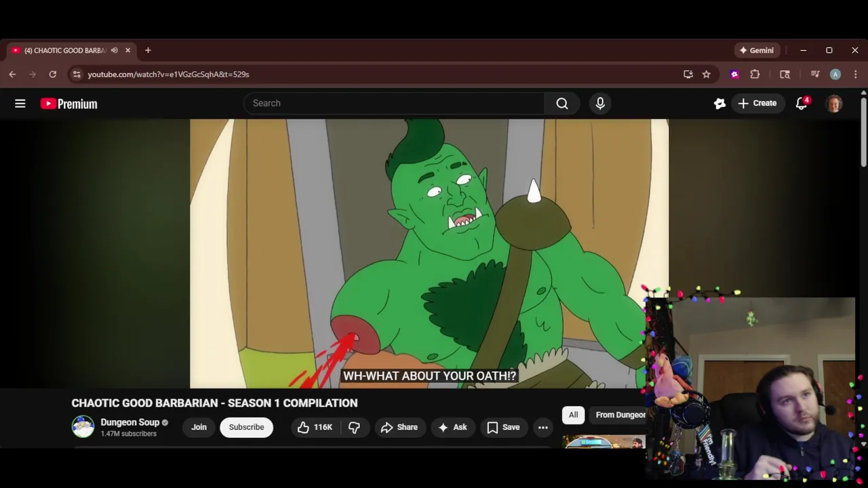Viewport: 868px width, 488px height.
Task: Select the 1.47M subscribers text
Action: point(128,434)
